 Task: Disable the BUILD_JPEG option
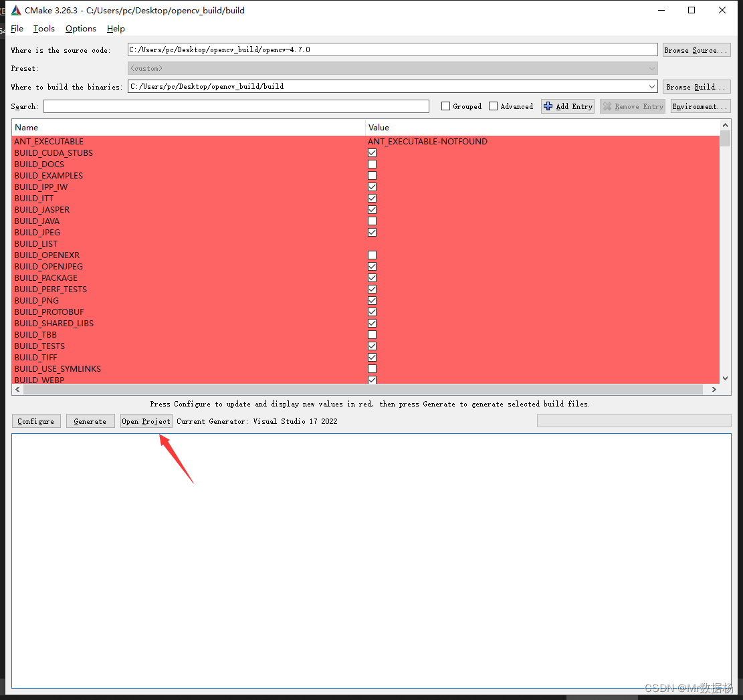tap(372, 232)
